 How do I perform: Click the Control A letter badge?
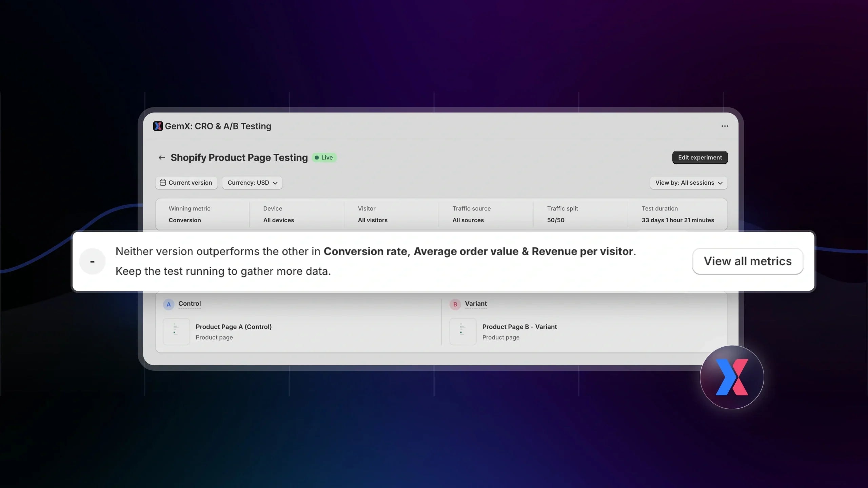click(169, 304)
